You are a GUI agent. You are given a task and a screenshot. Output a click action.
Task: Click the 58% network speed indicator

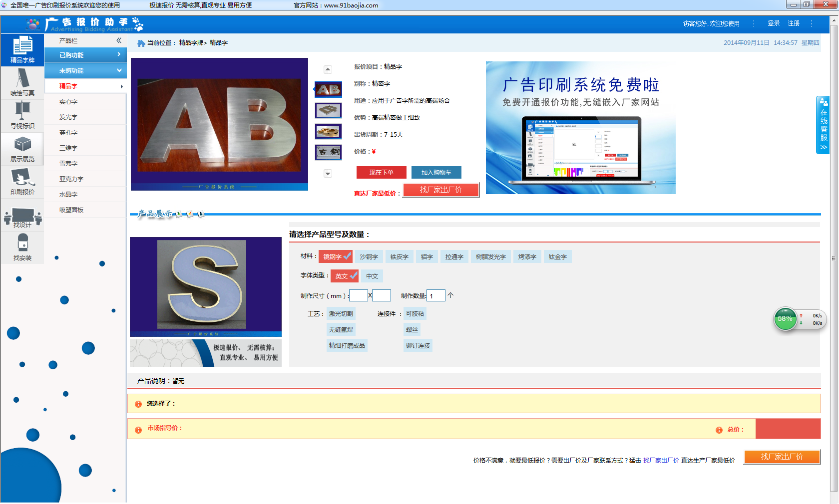coord(785,318)
